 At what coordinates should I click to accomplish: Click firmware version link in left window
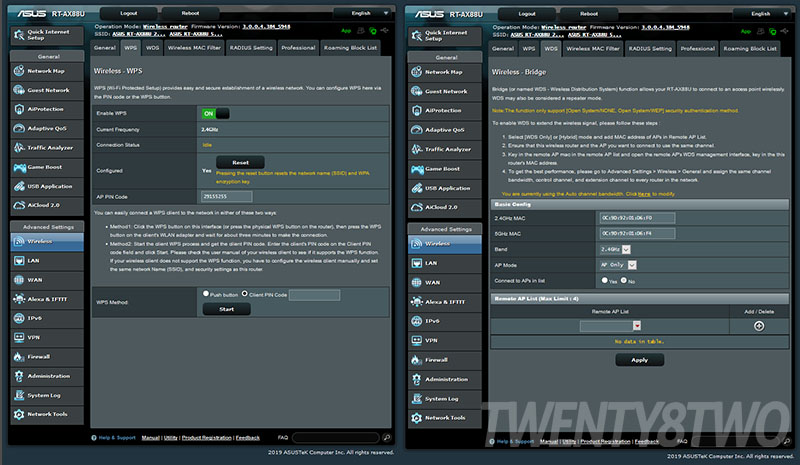click(266, 27)
